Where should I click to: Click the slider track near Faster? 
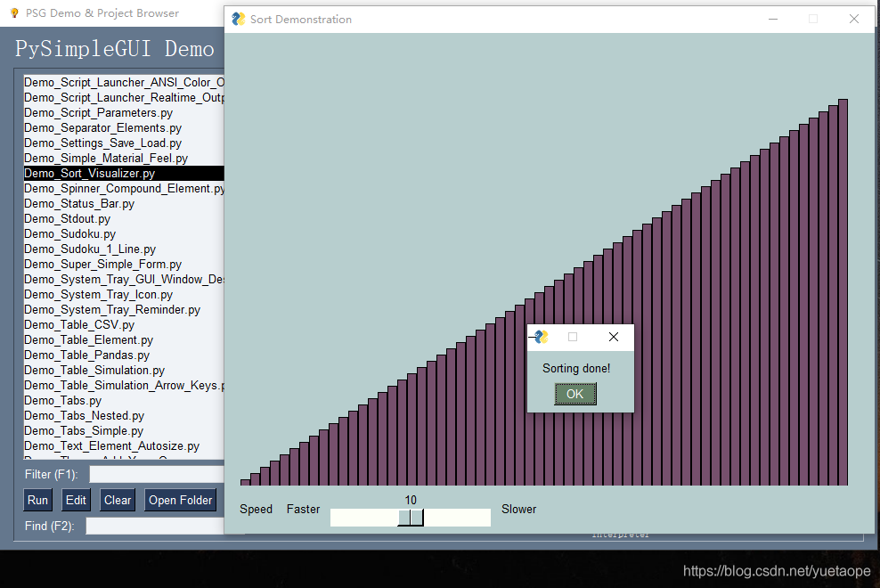(363, 518)
